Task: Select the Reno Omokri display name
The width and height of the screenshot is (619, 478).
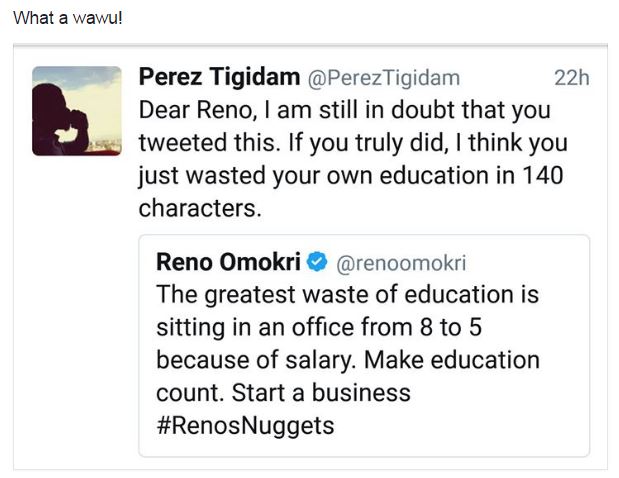Action: [x=228, y=263]
